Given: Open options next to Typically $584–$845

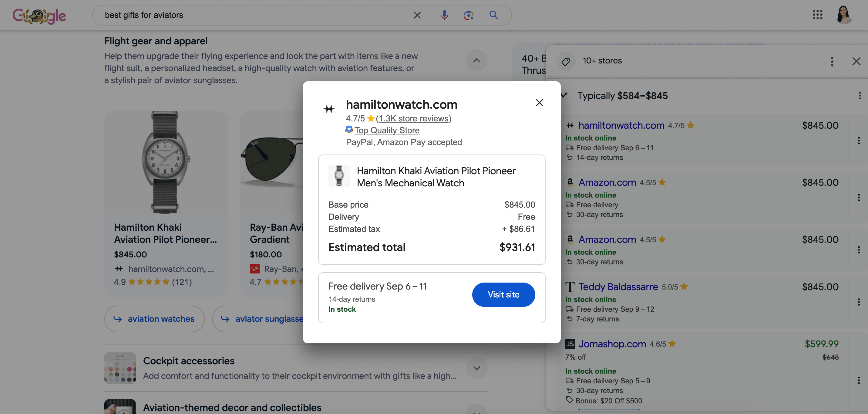Looking at the screenshot, I should coord(860,96).
